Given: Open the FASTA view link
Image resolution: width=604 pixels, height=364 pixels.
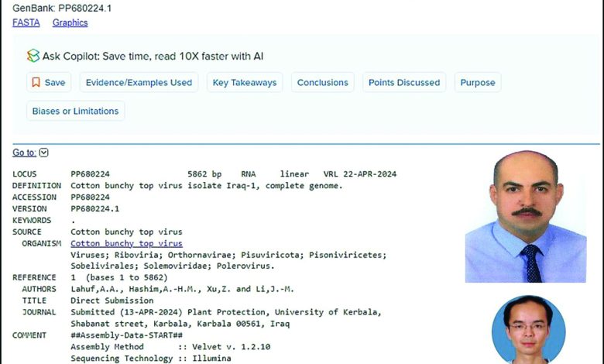Looking at the screenshot, I should (27, 22).
